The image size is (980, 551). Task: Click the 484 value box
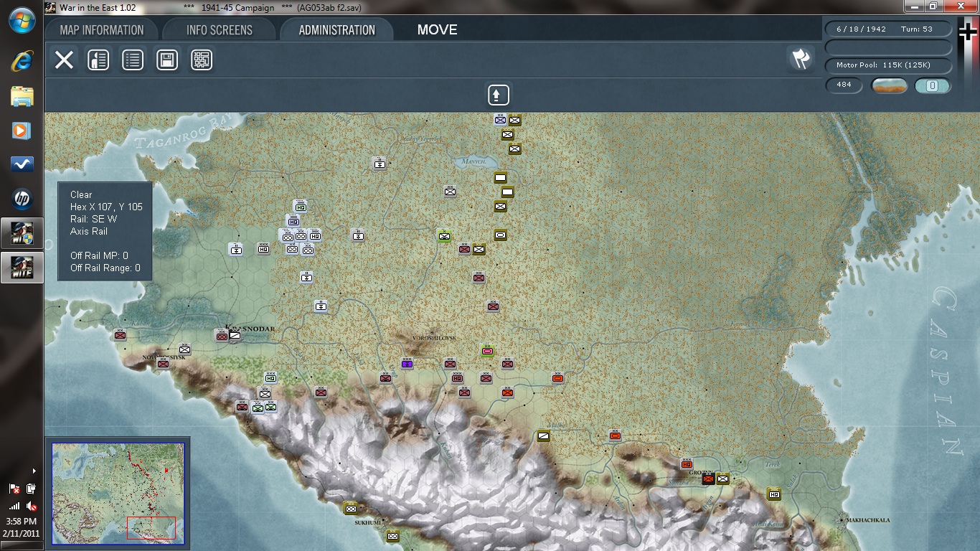pyautogui.click(x=844, y=85)
